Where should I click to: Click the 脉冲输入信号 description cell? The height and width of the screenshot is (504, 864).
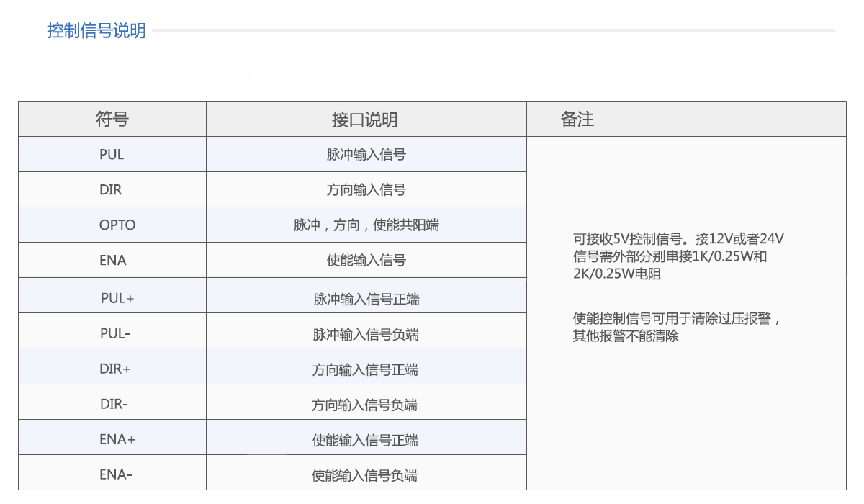(366, 154)
